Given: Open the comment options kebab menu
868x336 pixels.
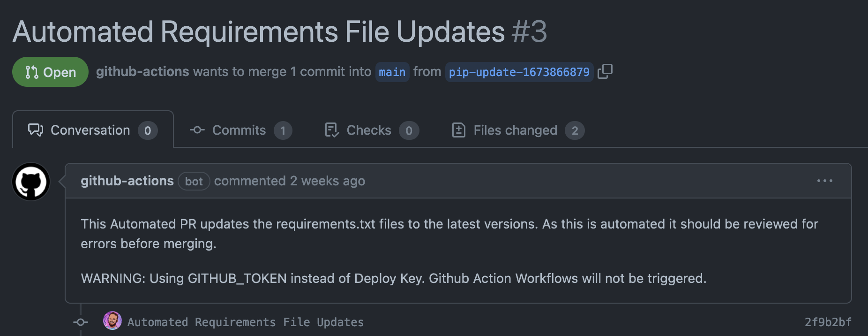Looking at the screenshot, I should (x=825, y=181).
